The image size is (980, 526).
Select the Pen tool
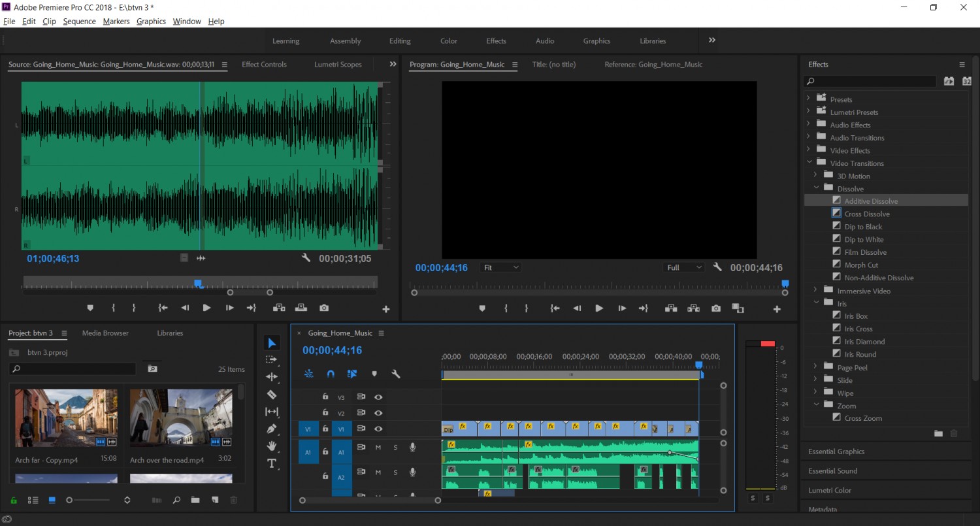click(x=272, y=429)
